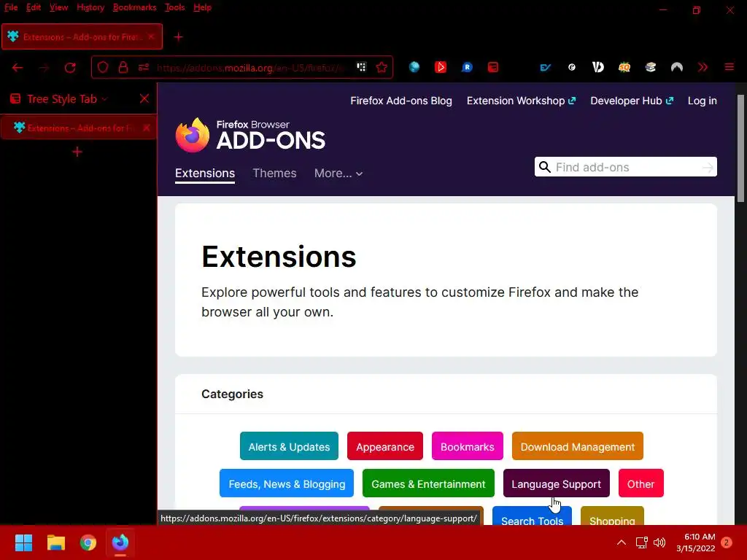The width and height of the screenshot is (747, 560).
Task: Open the Feeds, News & Blogging category
Action: [x=287, y=483]
